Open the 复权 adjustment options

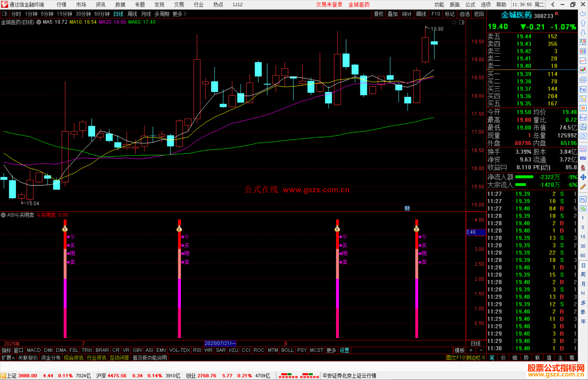point(379,14)
